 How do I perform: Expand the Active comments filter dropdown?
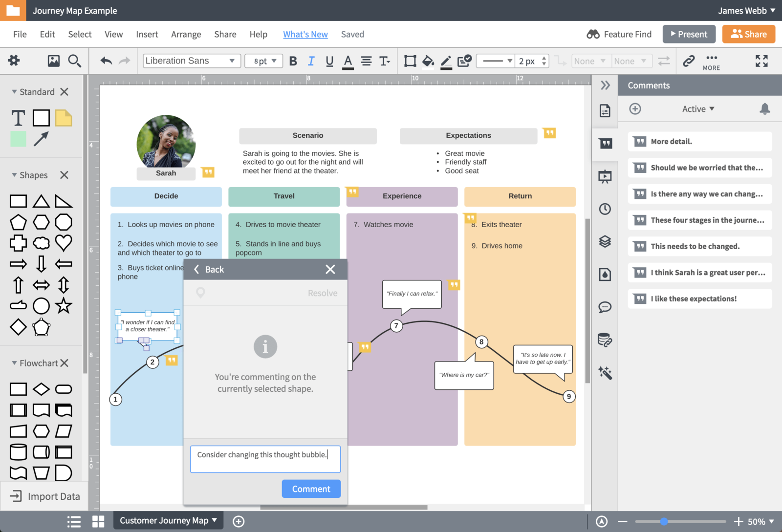(698, 109)
